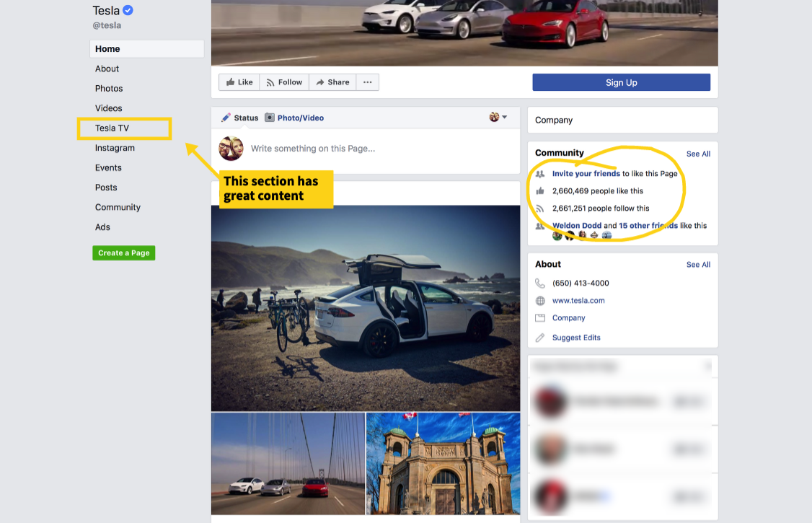Image resolution: width=812 pixels, height=523 pixels.
Task: Click the Tesla page name heading
Action: 106,10
